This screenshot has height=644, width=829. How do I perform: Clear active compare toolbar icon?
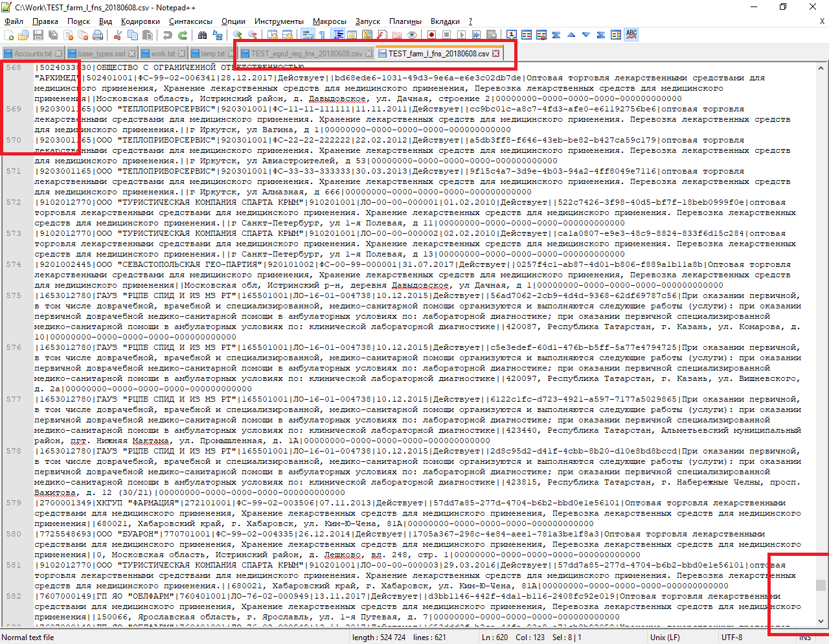(541, 35)
